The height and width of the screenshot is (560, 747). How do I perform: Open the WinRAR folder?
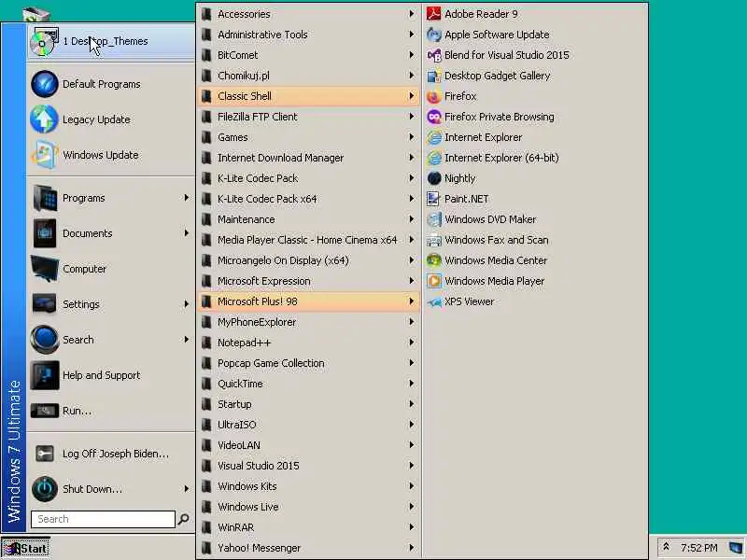coord(308,527)
